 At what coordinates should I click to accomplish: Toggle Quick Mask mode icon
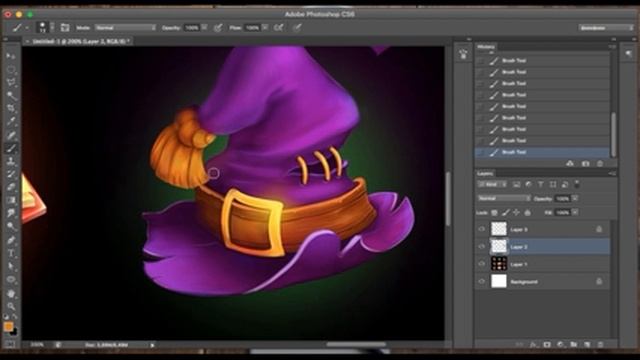pos(10,344)
